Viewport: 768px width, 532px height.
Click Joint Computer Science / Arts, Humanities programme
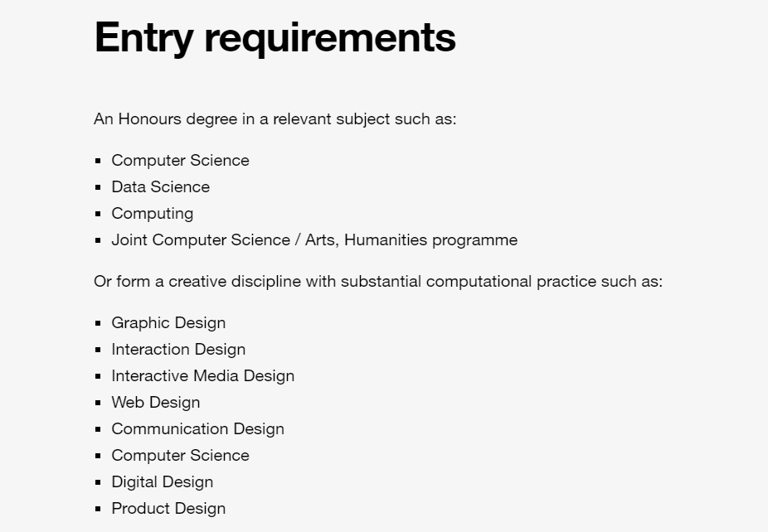(314, 240)
